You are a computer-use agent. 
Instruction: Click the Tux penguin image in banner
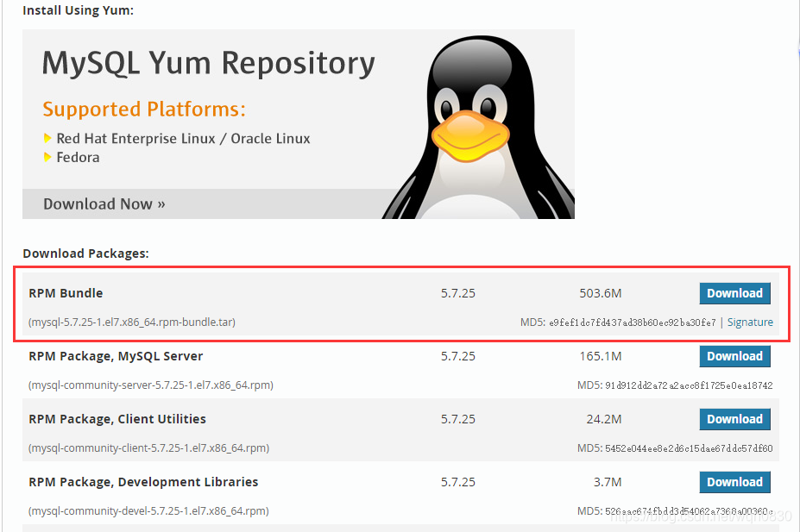(x=478, y=128)
